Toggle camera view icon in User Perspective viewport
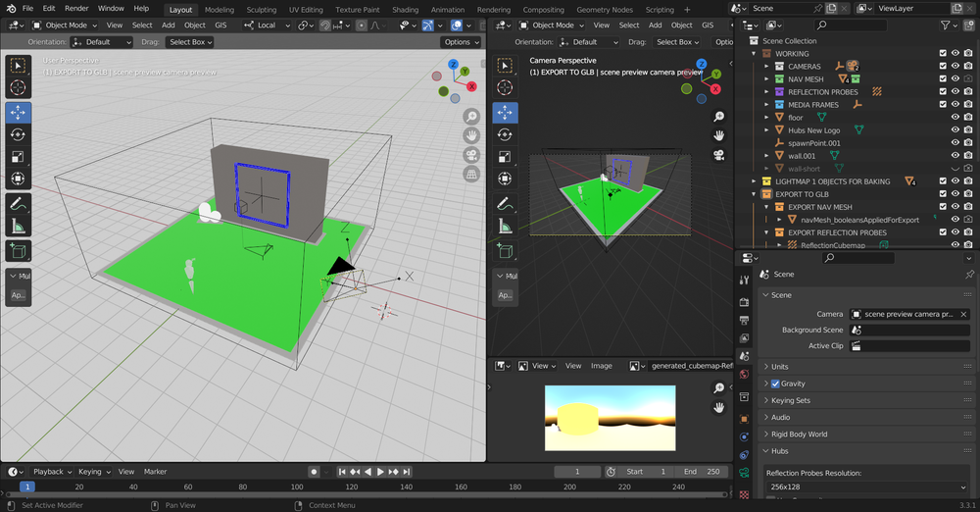980x512 pixels. tap(471, 155)
